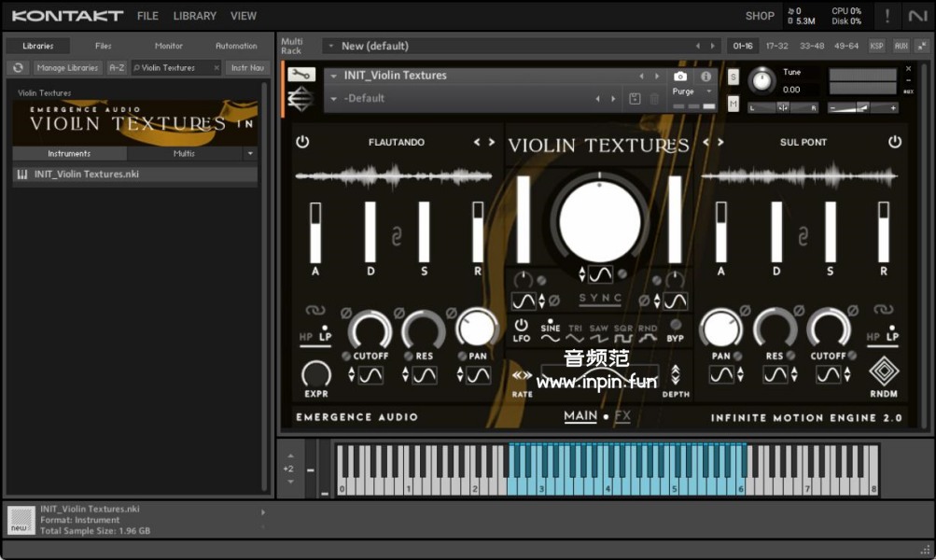Toggle the SUL PONT layer power button
Image resolution: width=936 pixels, height=560 pixels.
click(x=894, y=142)
